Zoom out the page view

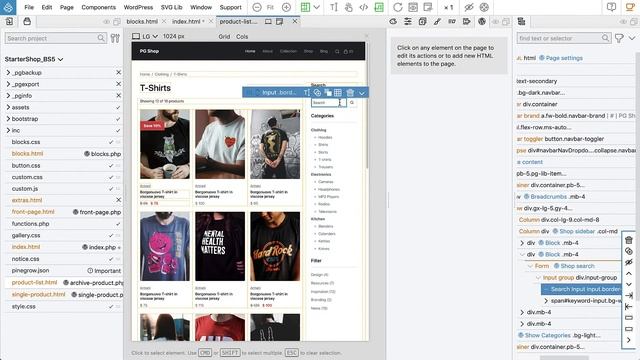tap(257, 7)
